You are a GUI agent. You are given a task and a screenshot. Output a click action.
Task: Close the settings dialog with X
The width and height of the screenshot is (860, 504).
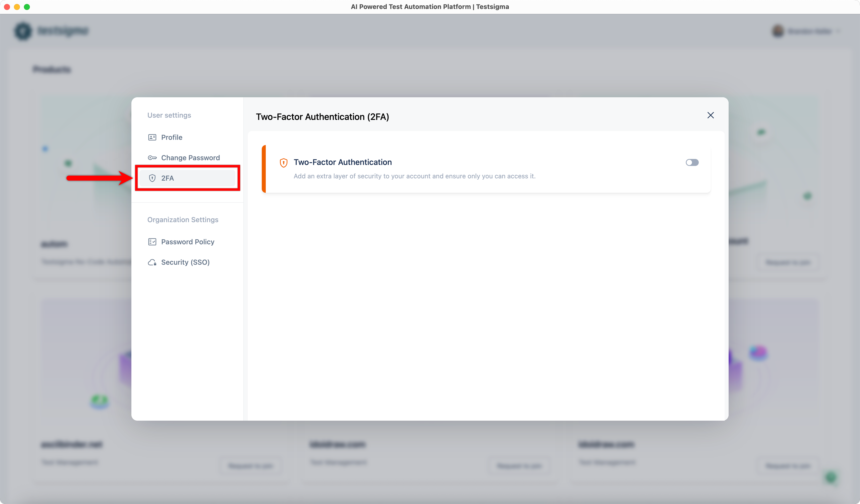pyautogui.click(x=710, y=115)
